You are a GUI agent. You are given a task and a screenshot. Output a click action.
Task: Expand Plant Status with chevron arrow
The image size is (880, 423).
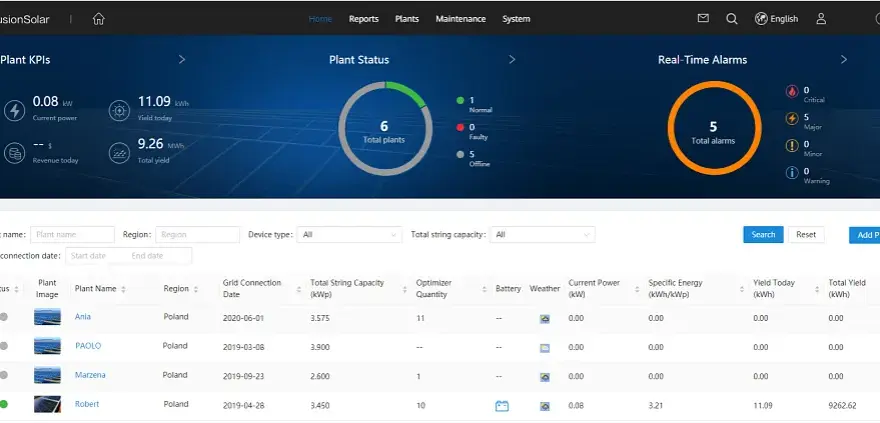pyautogui.click(x=512, y=59)
